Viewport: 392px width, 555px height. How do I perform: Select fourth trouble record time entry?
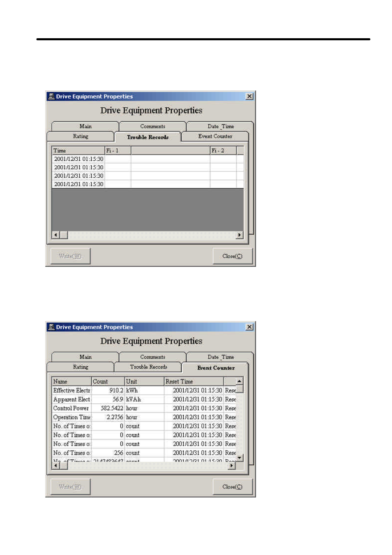pyautogui.click(x=78, y=184)
